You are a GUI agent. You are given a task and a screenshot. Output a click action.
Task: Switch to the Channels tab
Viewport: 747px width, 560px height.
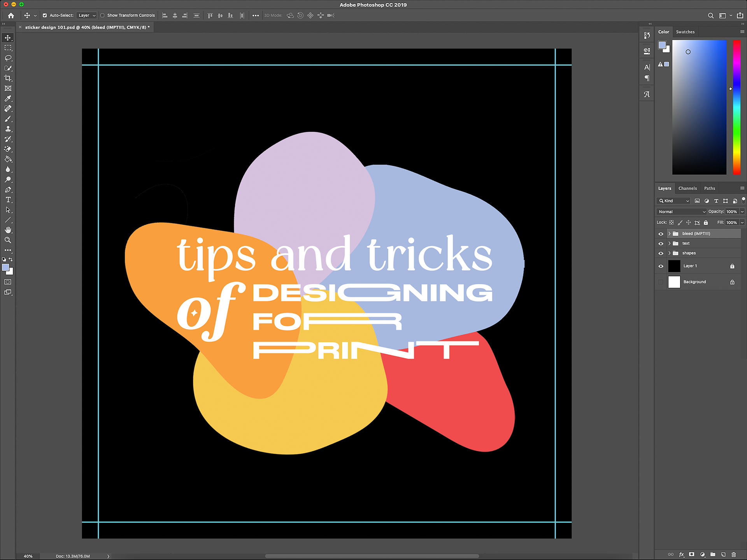point(687,188)
